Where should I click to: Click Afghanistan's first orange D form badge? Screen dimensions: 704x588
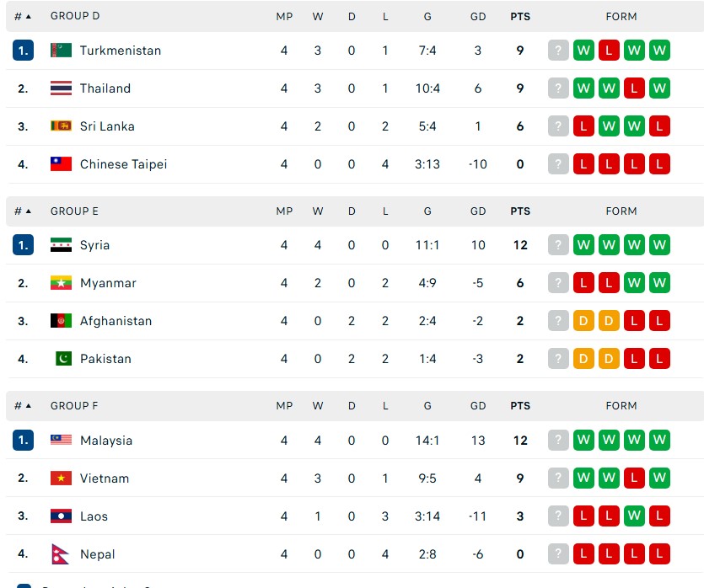(583, 321)
